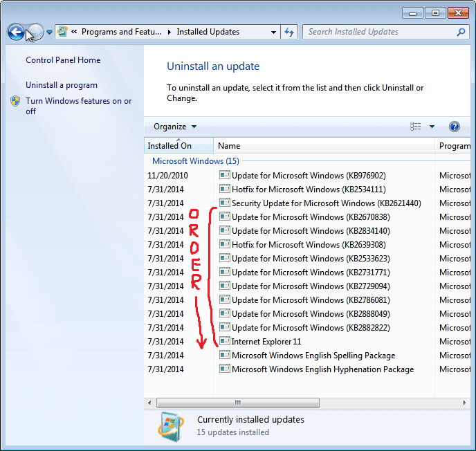Select text Hotfix for Microsoft Windows (KB2534111)
This screenshot has height=451, width=476.
tap(309, 190)
